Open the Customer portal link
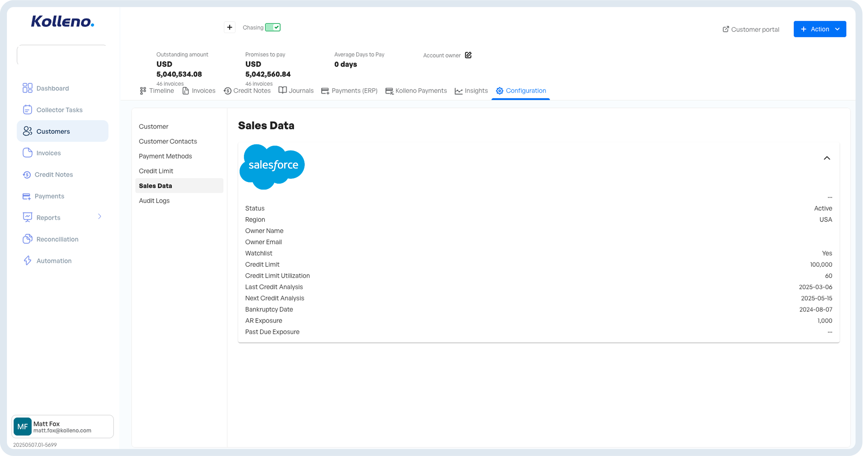868x456 pixels. [x=750, y=29]
